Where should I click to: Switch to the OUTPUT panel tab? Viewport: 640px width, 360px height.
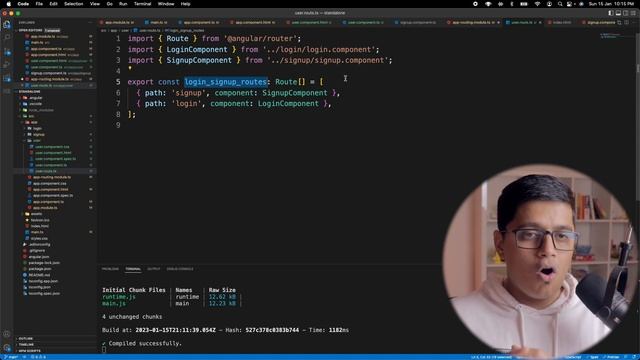[153, 269]
